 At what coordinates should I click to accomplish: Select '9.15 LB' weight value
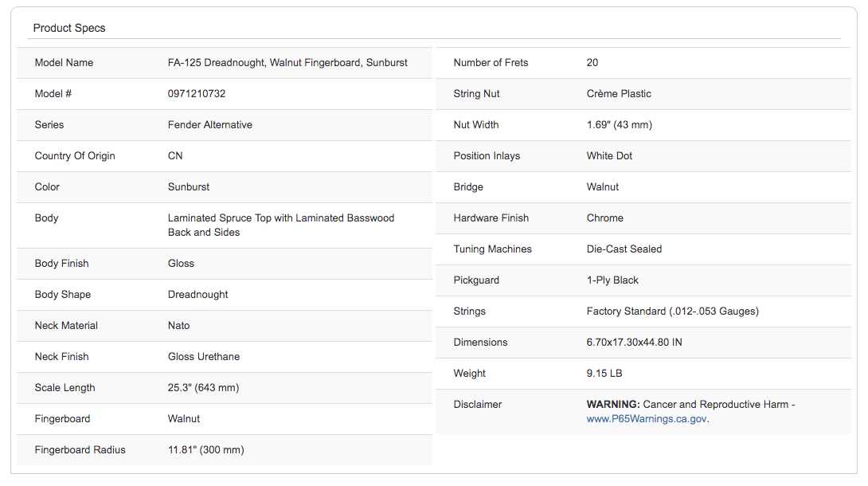pos(604,373)
